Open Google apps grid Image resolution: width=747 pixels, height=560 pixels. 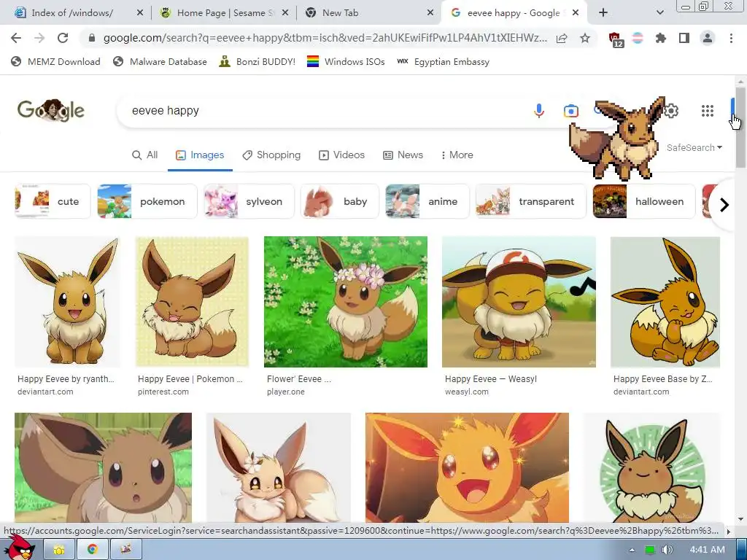708,111
